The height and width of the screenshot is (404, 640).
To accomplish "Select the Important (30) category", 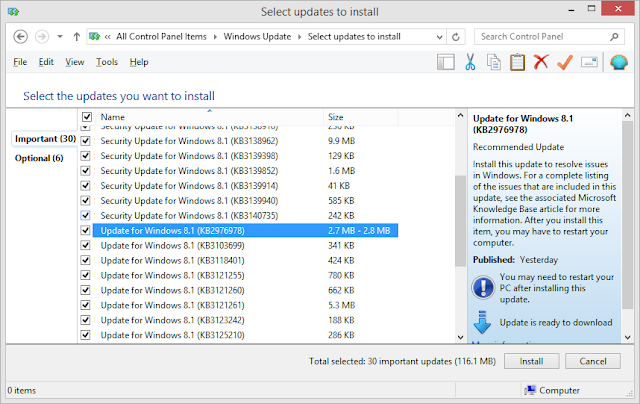I will (45, 139).
